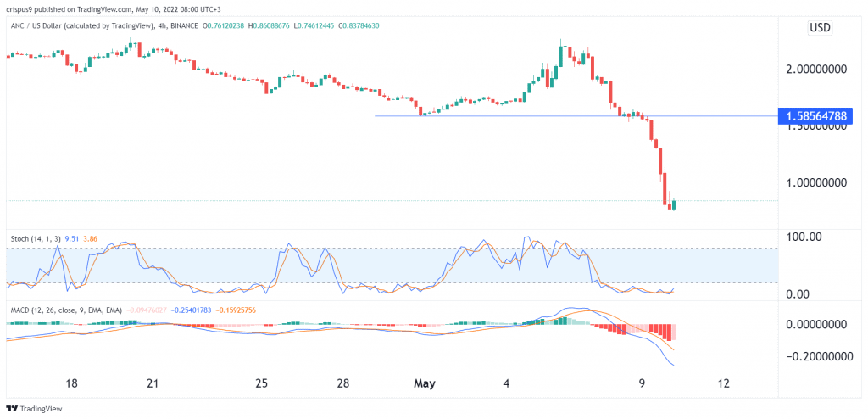Click the MACD value -0.15925756
The width and height of the screenshot is (868, 419).
pyautogui.click(x=234, y=310)
